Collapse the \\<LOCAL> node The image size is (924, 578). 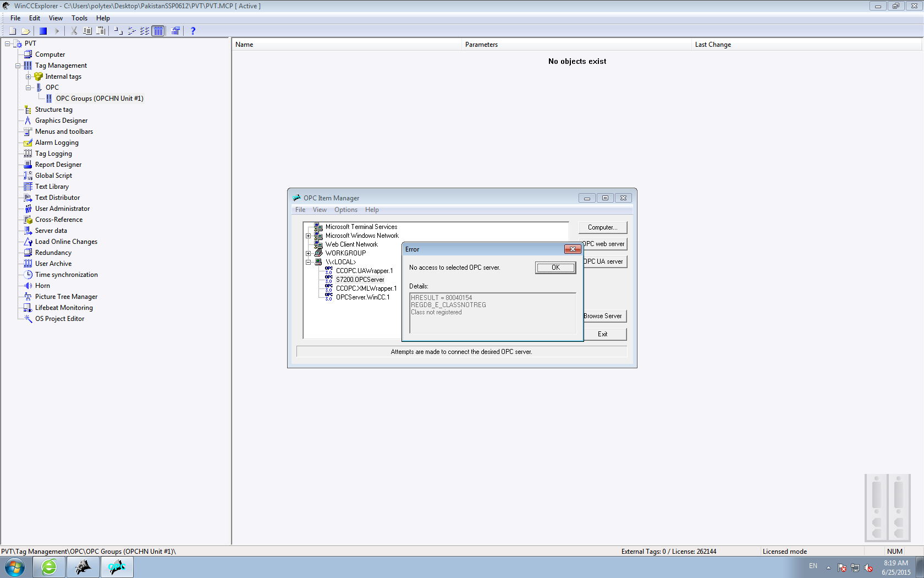[x=309, y=262]
